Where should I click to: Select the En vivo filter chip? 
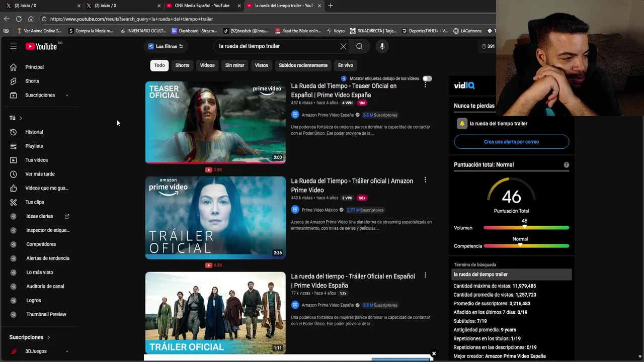pos(346,65)
